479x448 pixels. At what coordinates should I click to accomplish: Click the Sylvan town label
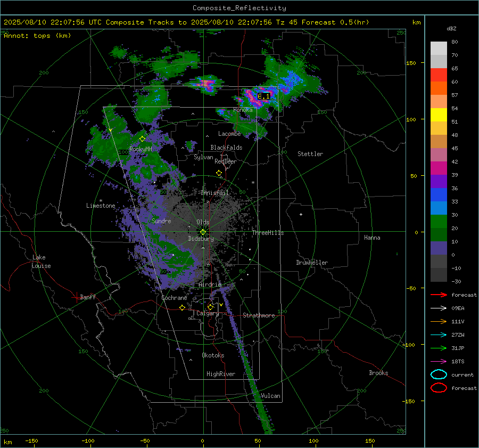pos(203,157)
